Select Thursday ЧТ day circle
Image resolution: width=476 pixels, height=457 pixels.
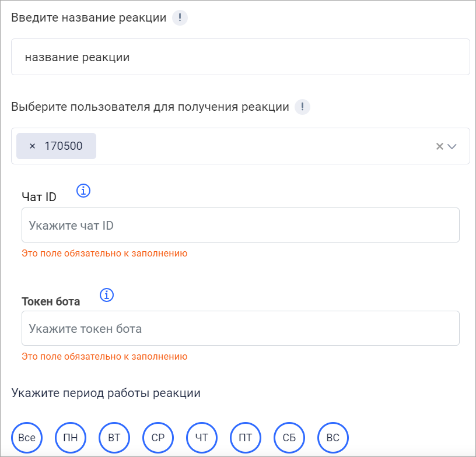pos(202,438)
